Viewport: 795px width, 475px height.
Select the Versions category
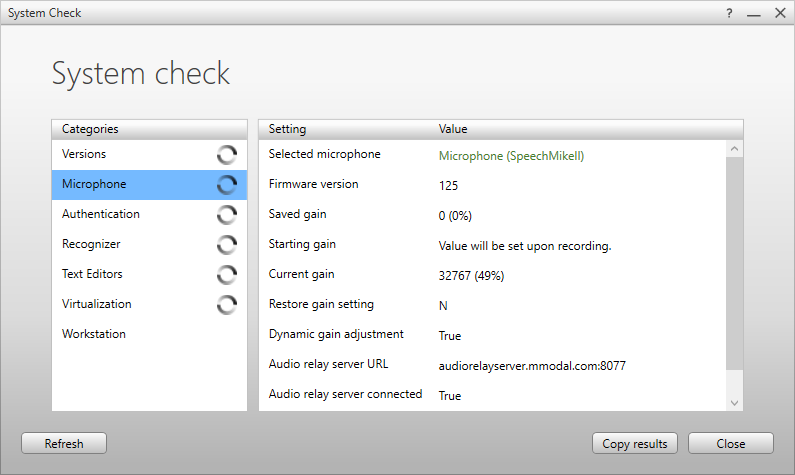[84, 154]
